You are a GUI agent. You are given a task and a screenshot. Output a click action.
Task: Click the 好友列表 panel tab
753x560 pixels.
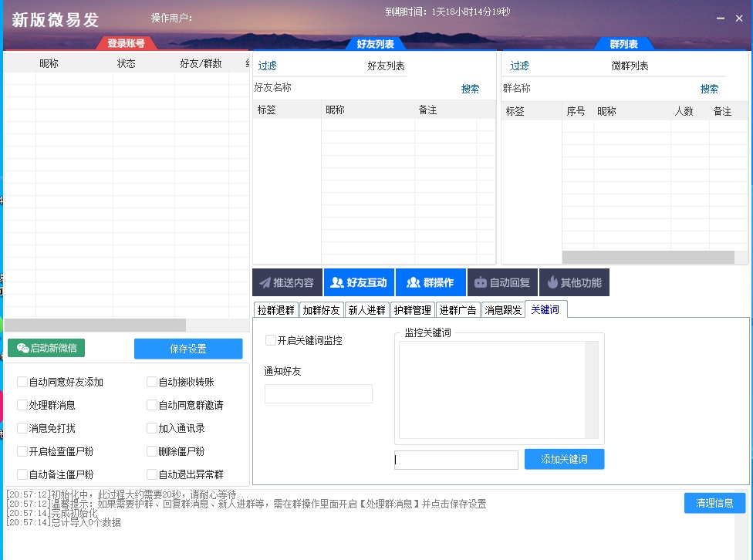pos(376,44)
